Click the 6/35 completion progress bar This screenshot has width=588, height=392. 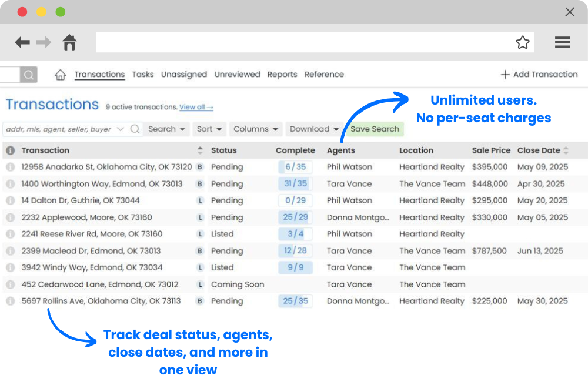[296, 167]
